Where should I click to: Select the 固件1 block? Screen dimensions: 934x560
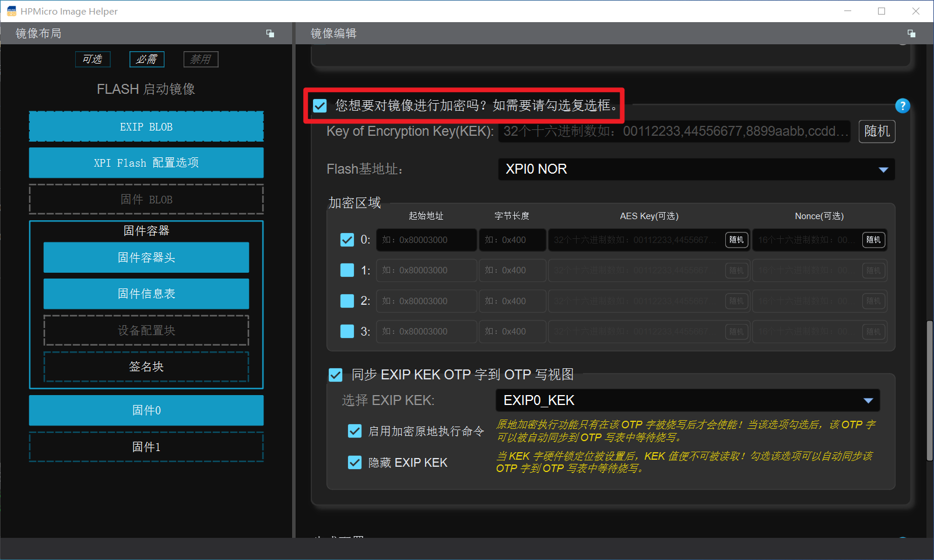146,447
